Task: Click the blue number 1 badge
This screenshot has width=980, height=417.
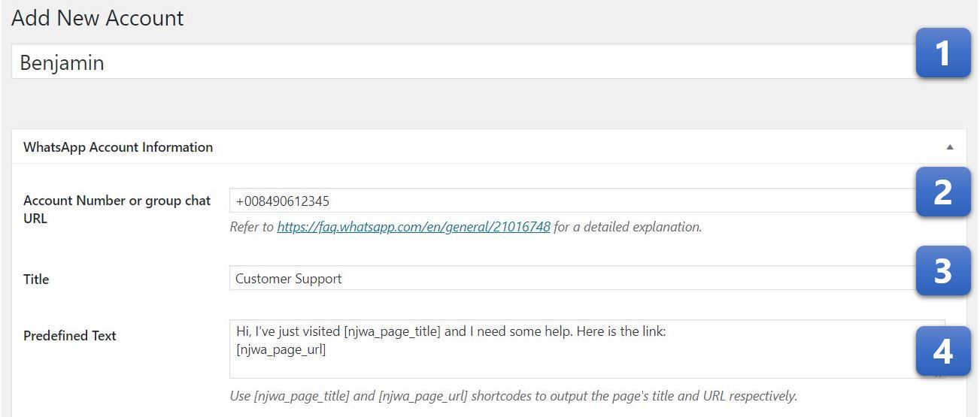Action: [942, 53]
